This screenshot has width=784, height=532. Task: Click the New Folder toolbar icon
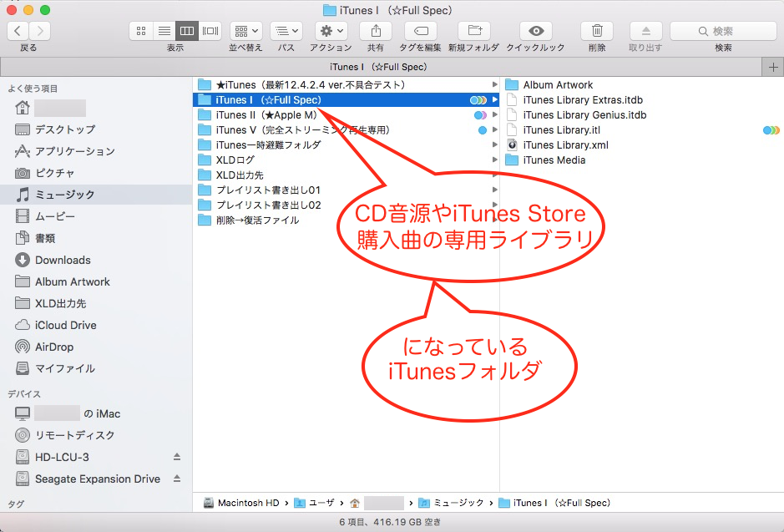click(474, 31)
